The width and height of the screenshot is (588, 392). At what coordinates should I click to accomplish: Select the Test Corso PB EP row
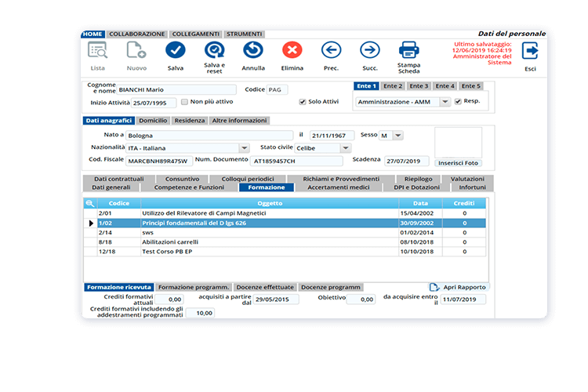coord(285,252)
